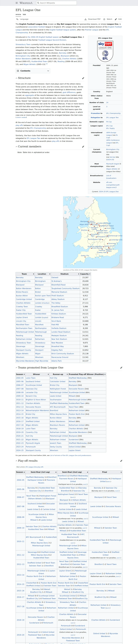This screenshot has width=138, height=644.
Task: Select capacity value 29,409
Action: click(85, 281)
